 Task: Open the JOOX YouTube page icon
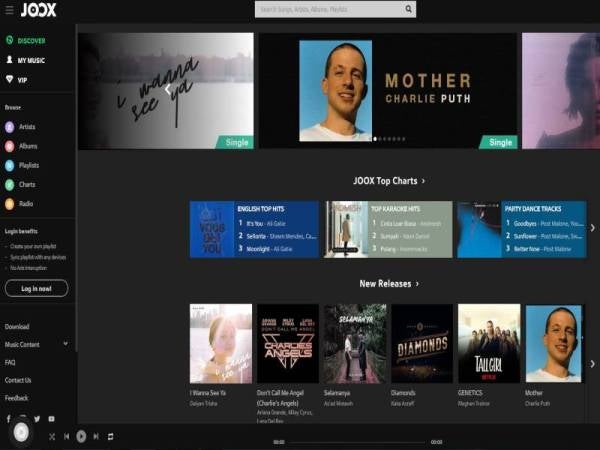[52, 418]
